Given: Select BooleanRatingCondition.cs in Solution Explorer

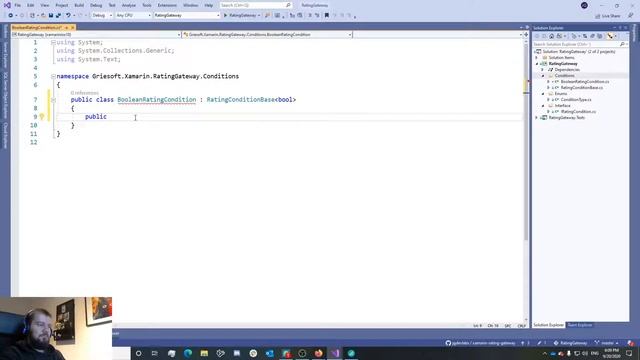Looking at the screenshot, I should click(x=584, y=82).
